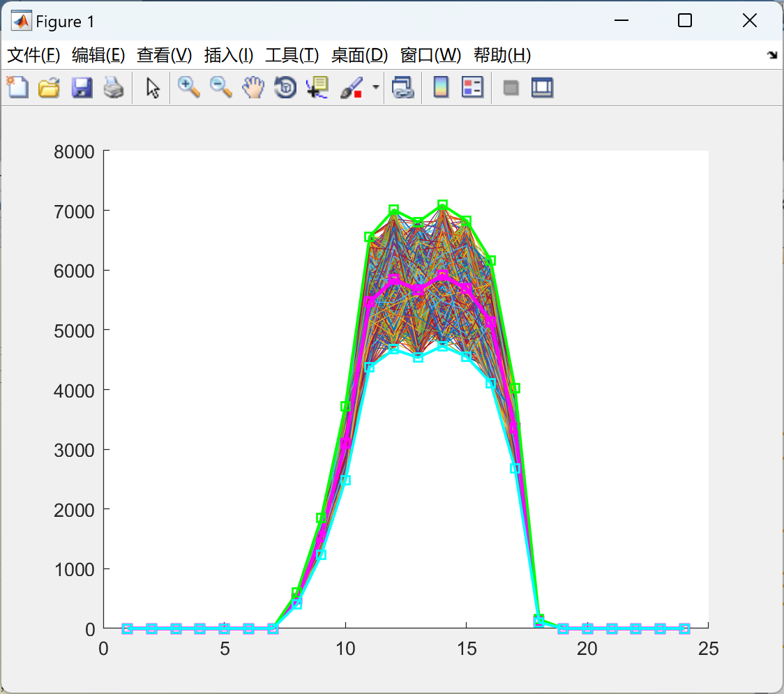The image size is (784, 694).
Task: Open the 插入(I) menu
Action: click(x=229, y=55)
